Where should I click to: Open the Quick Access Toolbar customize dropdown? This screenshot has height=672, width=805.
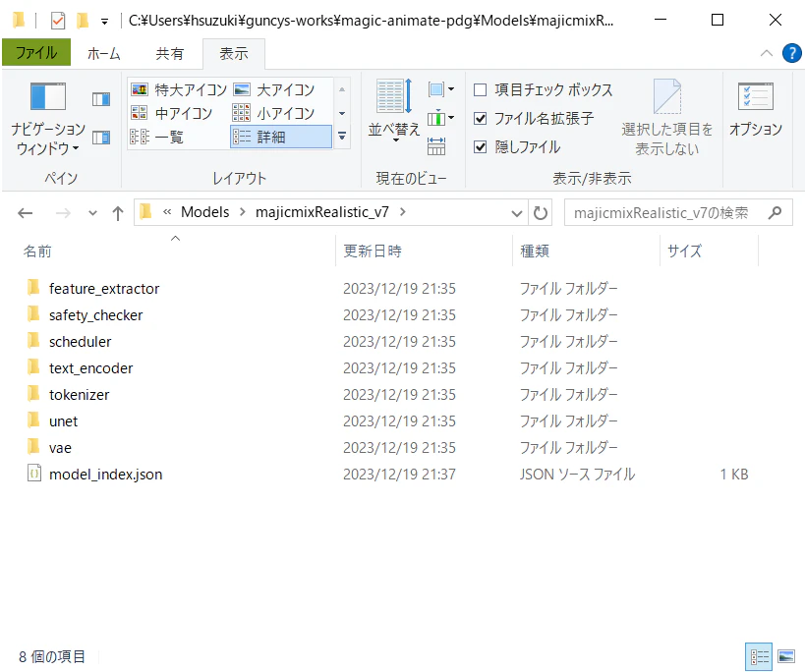click(x=105, y=21)
